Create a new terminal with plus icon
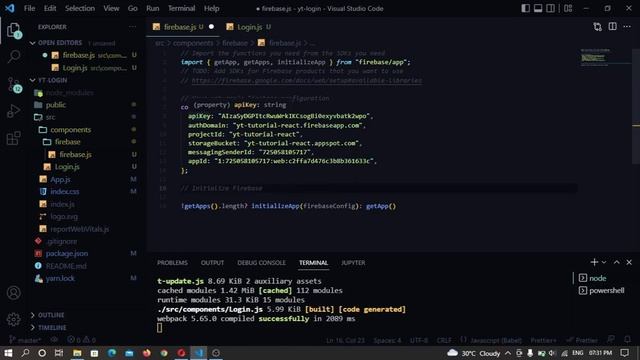Image resolution: width=640 pixels, height=360 pixels. [x=594, y=262]
